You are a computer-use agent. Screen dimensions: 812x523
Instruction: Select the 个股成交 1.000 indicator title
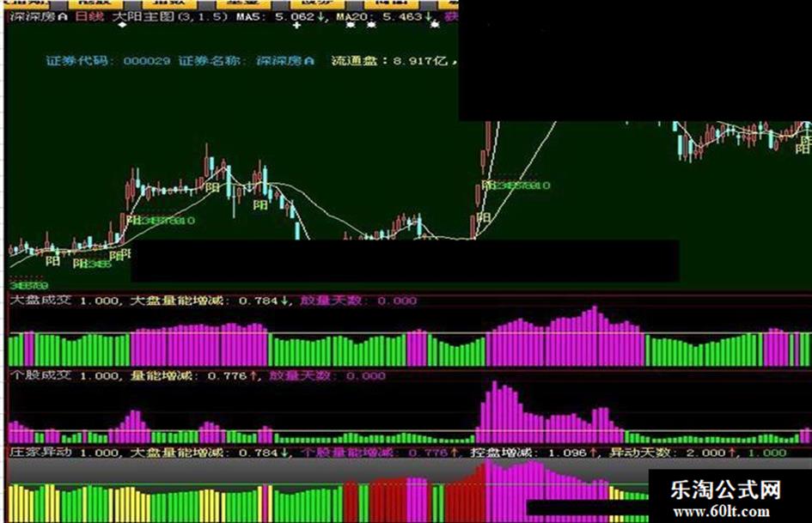(x=64, y=375)
